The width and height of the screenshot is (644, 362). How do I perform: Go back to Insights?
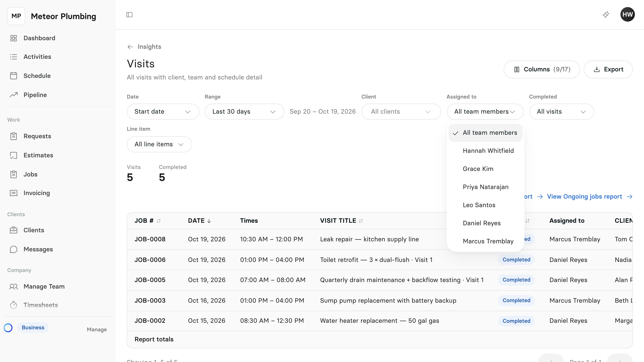point(144,47)
